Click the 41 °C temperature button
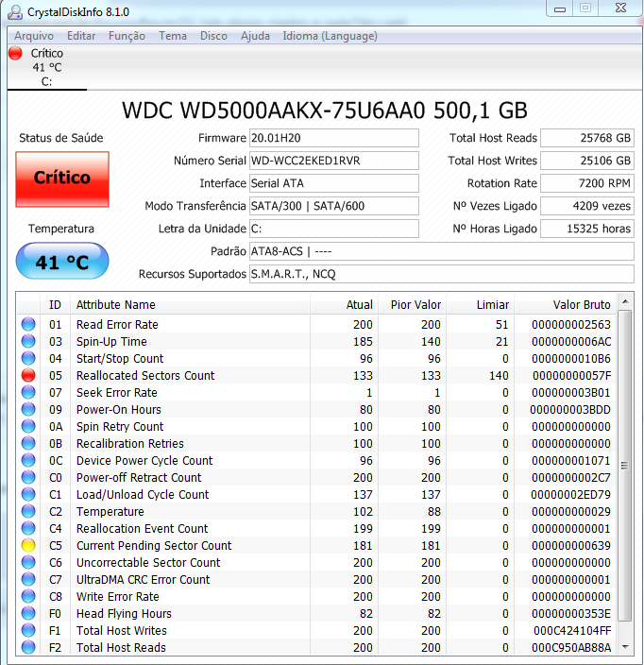The width and height of the screenshot is (644, 665). click(x=62, y=261)
